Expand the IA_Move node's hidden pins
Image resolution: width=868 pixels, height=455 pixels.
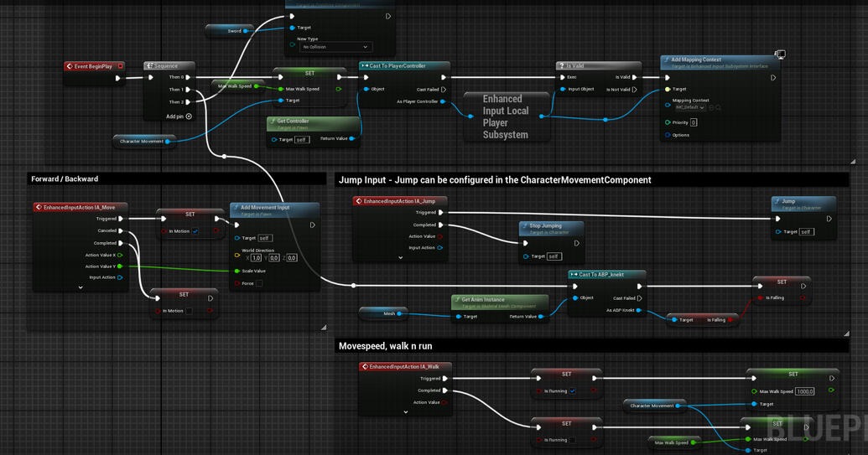tap(81, 287)
